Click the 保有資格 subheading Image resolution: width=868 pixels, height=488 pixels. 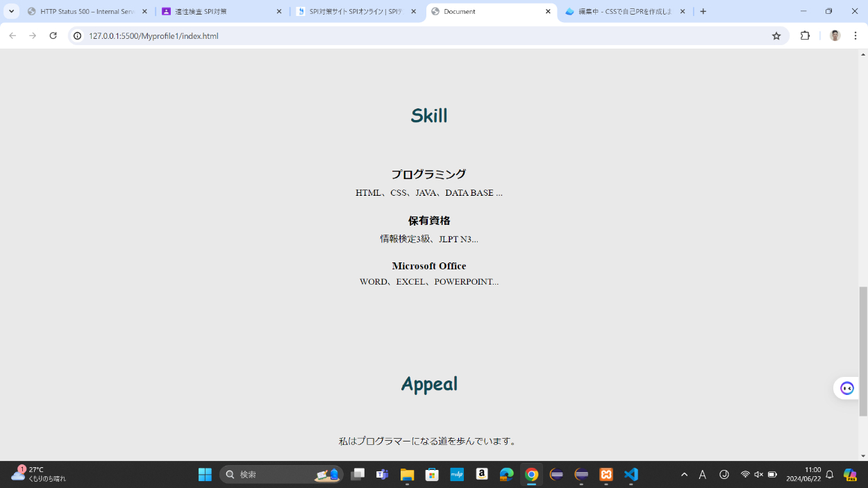[x=429, y=221]
